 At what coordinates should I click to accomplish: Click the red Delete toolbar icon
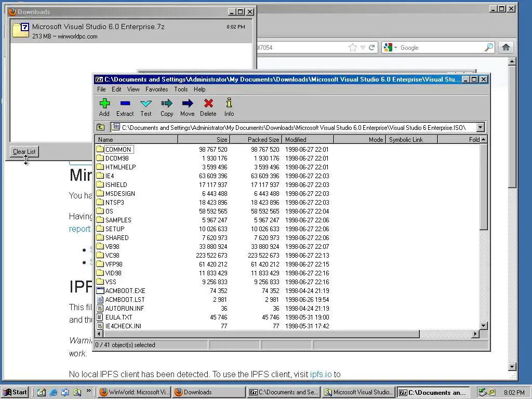(x=208, y=103)
